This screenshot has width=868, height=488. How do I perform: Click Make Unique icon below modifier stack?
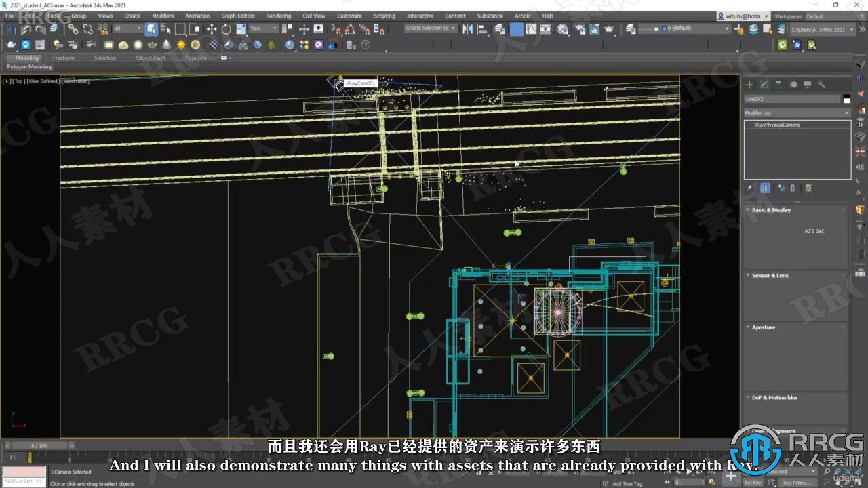[x=781, y=188]
